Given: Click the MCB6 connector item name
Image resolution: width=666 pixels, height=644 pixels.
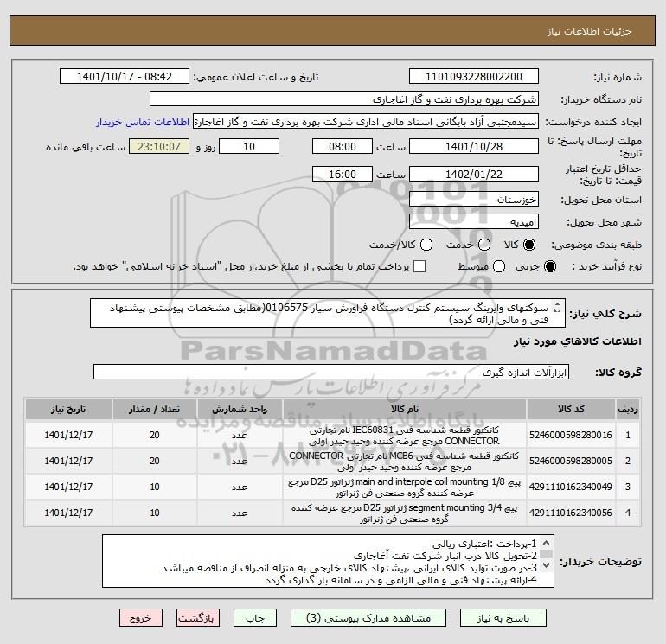Looking at the screenshot, I should pos(405,462).
